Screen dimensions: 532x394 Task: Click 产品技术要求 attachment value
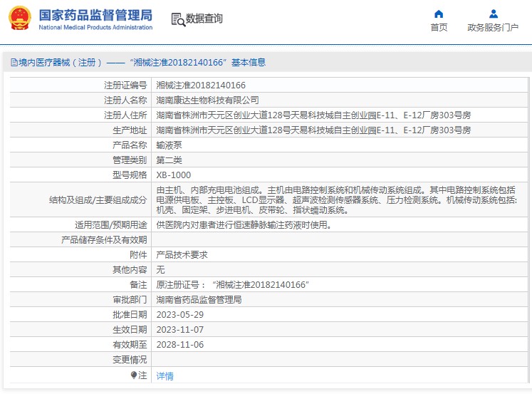point(182,255)
